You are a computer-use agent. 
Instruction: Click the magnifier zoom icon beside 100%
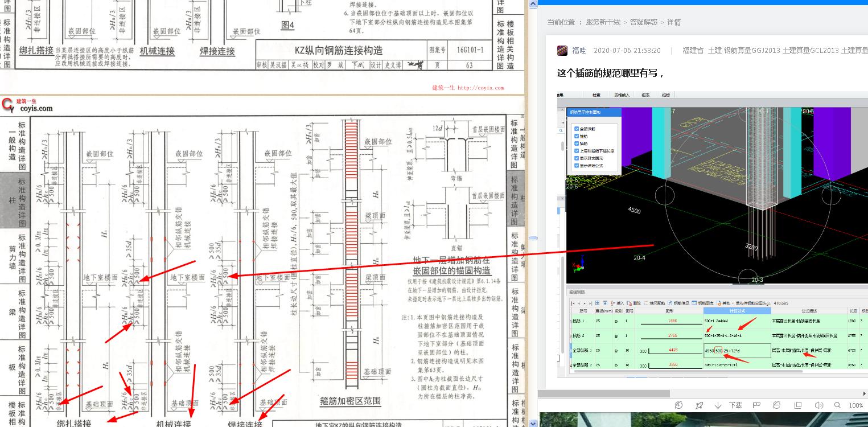coord(838,405)
